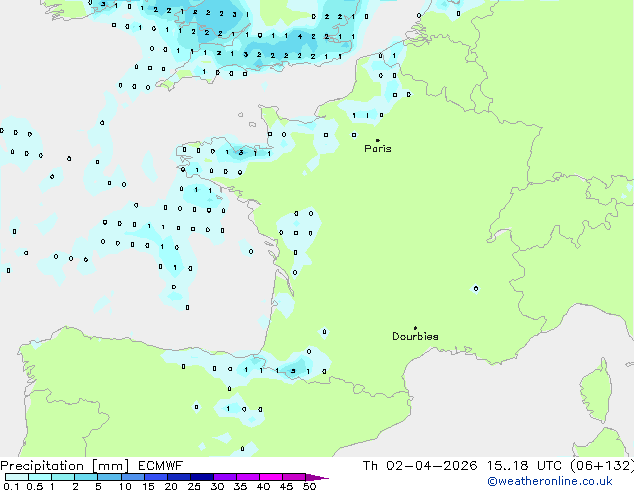The width and height of the screenshot is (634, 490).
Task: Pick the legend swatch between 25 and 30
Action: (x=201, y=477)
